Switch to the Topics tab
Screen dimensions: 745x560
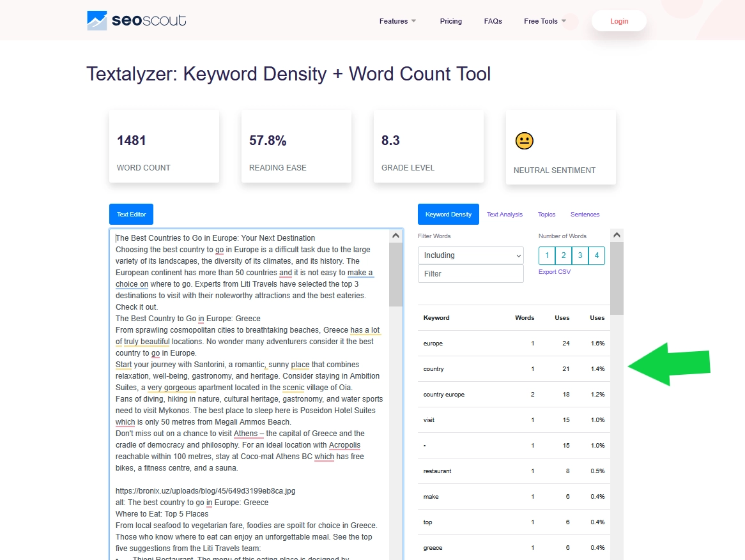[546, 214]
